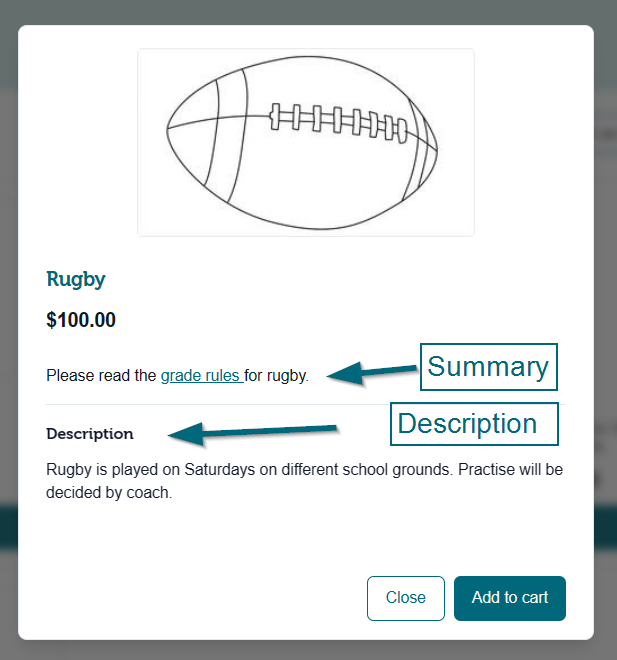
Task: Click the bold Description heading
Action: click(90, 434)
